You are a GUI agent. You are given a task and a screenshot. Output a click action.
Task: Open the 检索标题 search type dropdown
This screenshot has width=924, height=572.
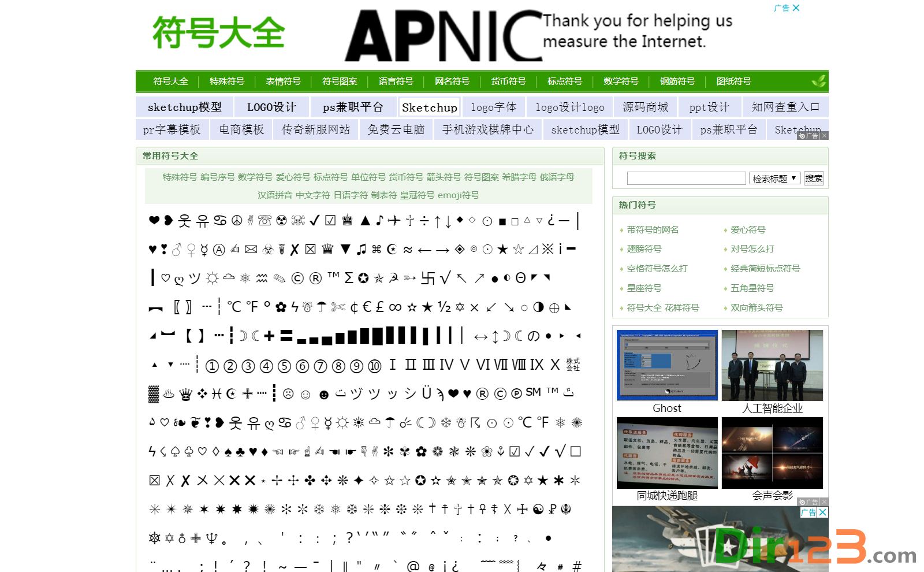point(774,179)
